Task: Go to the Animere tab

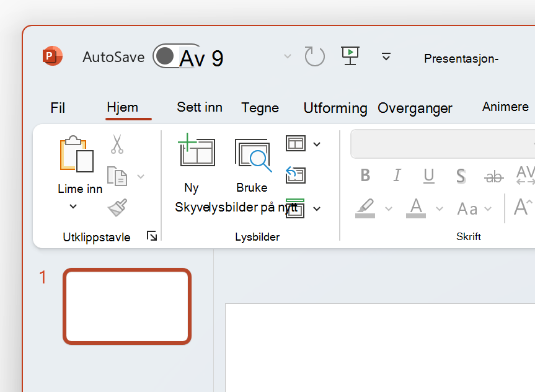Action: [x=505, y=107]
